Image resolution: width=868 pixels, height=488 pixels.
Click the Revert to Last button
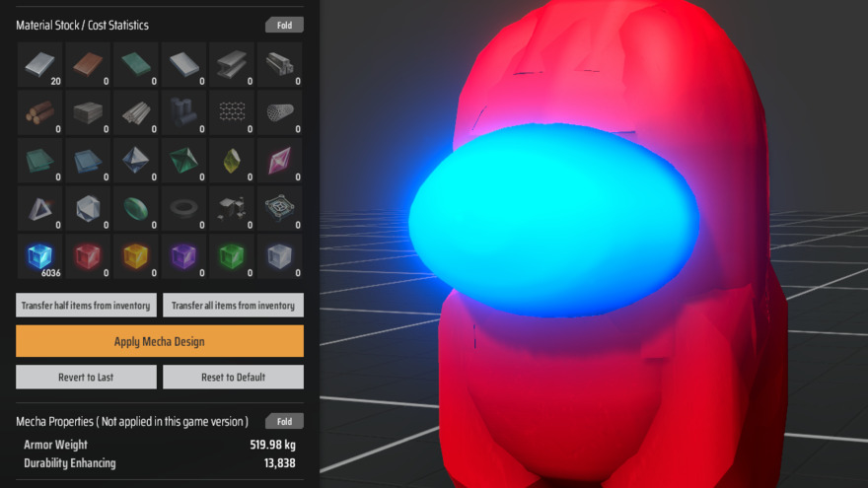(x=86, y=377)
